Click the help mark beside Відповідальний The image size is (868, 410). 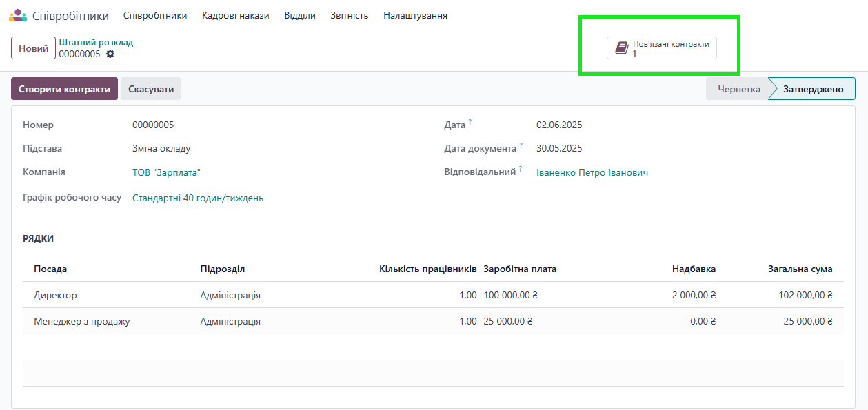pos(521,169)
